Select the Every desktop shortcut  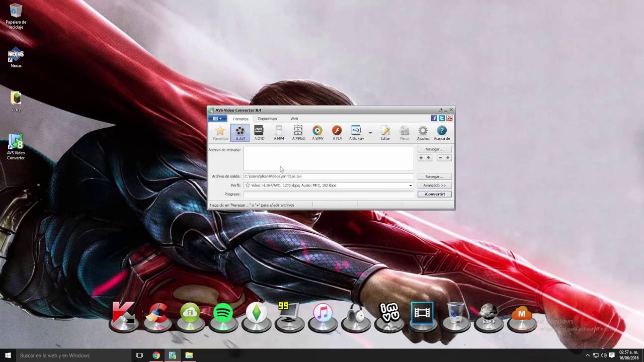tap(16, 101)
